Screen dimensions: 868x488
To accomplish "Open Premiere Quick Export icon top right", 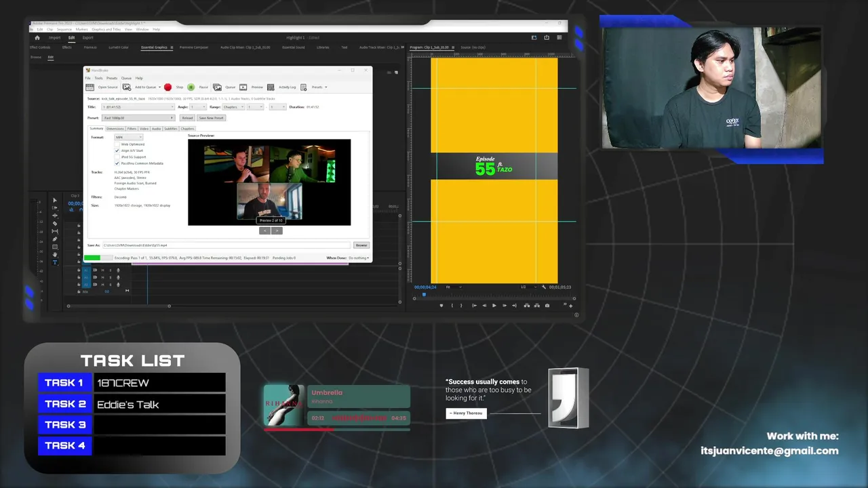I will [x=547, y=38].
